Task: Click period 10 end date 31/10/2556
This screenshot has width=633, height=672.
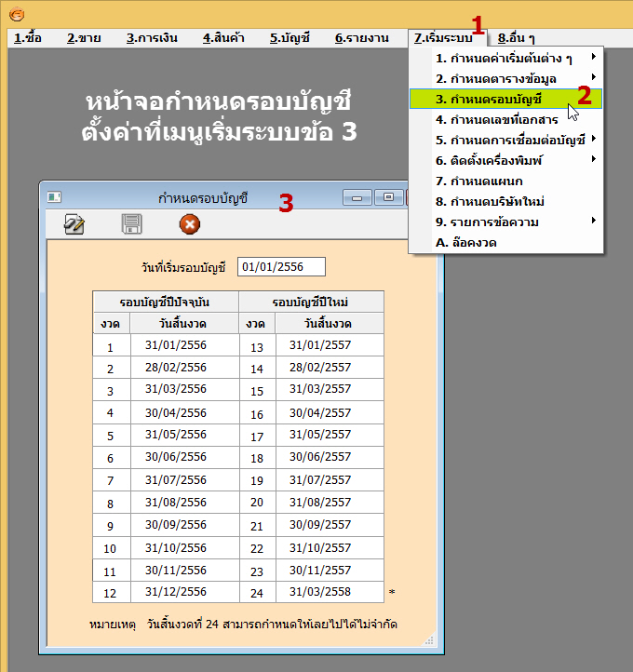Action: pyautogui.click(x=184, y=547)
